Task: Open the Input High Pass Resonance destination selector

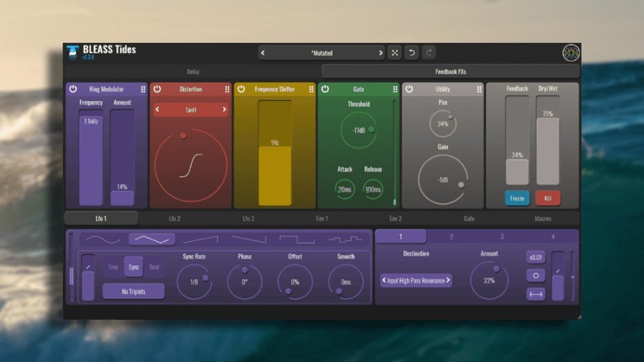Action: click(x=416, y=280)
